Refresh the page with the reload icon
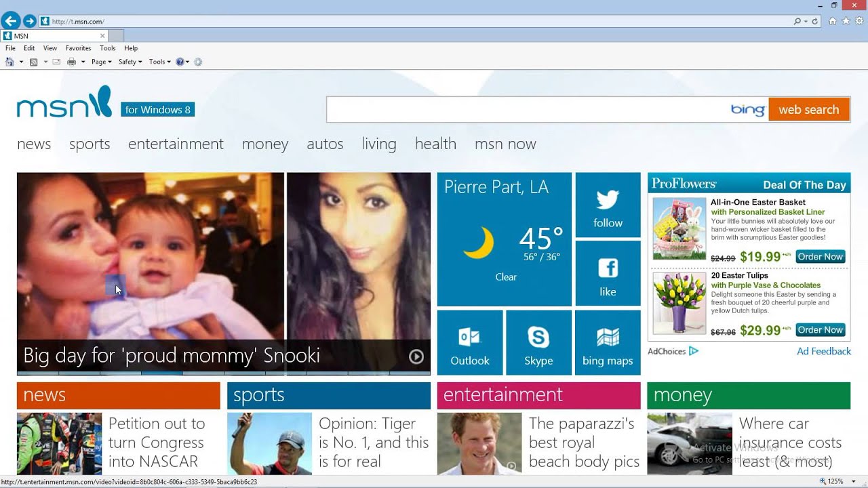The image size is (868, 488). (x=815, y=21)
